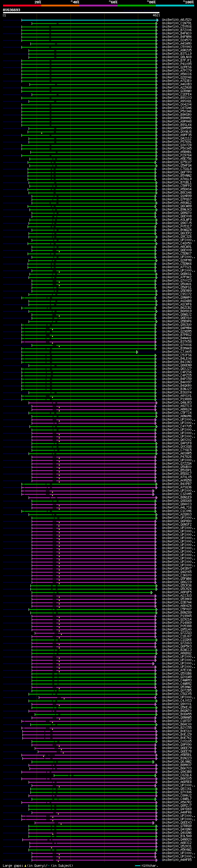This screenshot has height=868, width=197.
Task: Select hit label UniRef100_B5VNN2
Action: coord(177,176)
